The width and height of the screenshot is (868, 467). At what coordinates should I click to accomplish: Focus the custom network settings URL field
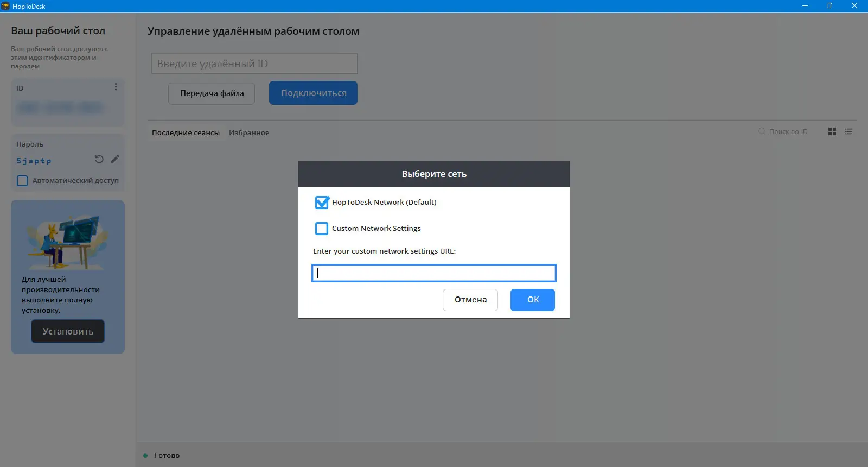(434, 273)
